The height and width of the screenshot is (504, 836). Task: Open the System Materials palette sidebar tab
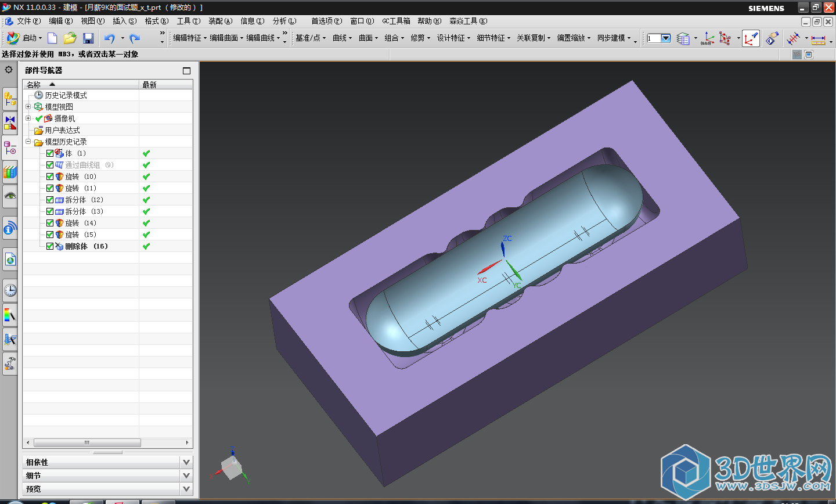coord(10,315)
